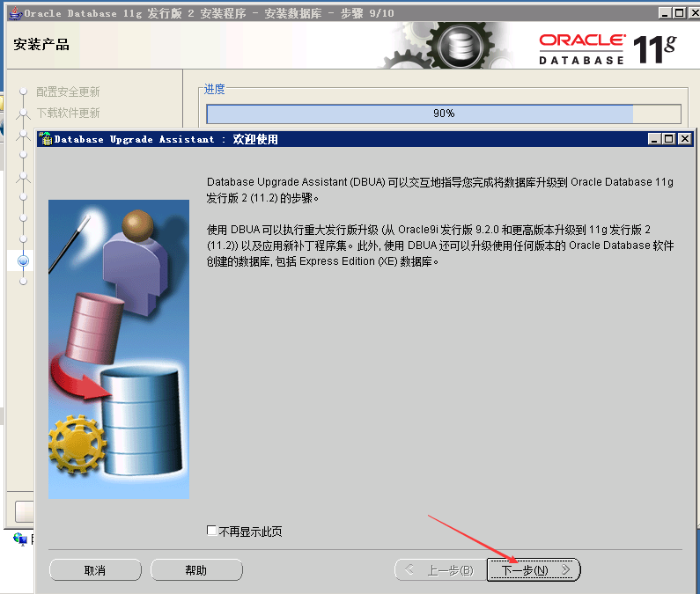Click the 进度 progress group label
700x594 pixels.
pyautogui.click(x=214, y=89)
